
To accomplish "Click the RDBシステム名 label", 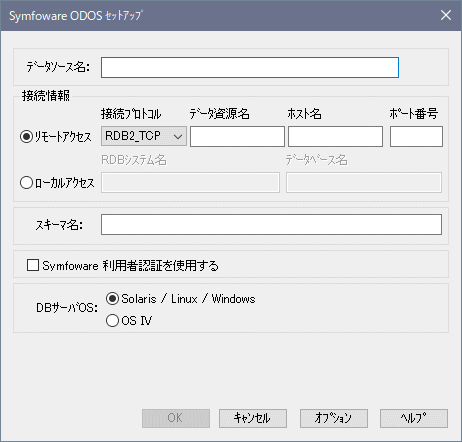I will tap(134, 160).
